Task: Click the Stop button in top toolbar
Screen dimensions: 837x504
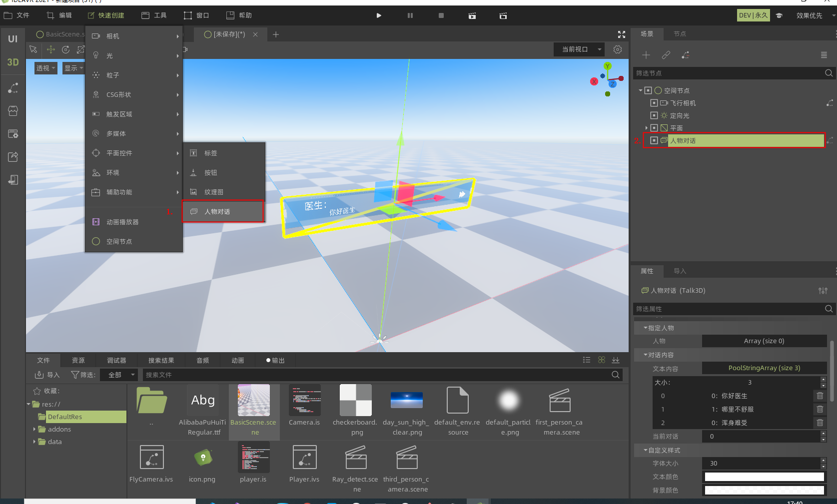Action: (x=441, y=15)
